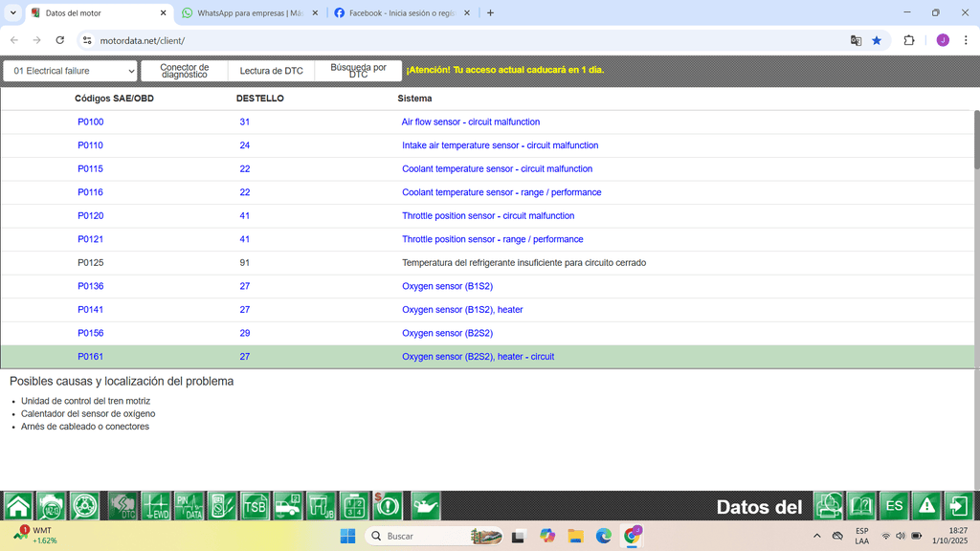Viewport: 980px width, 551px height.
Task: Click the Home icon on the bottom toolbar
Action: point(17,506)
